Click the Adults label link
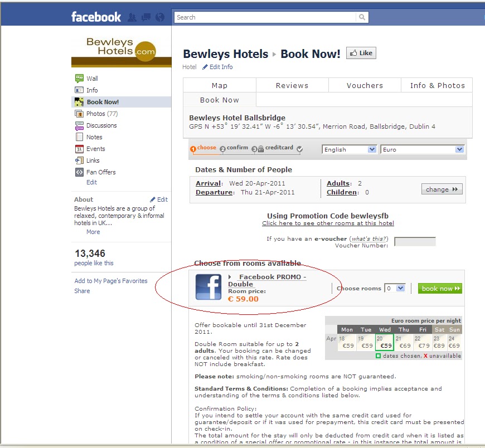Image resolution: width=485 pixels, height=448 pixels. click(x=338, y=183)
